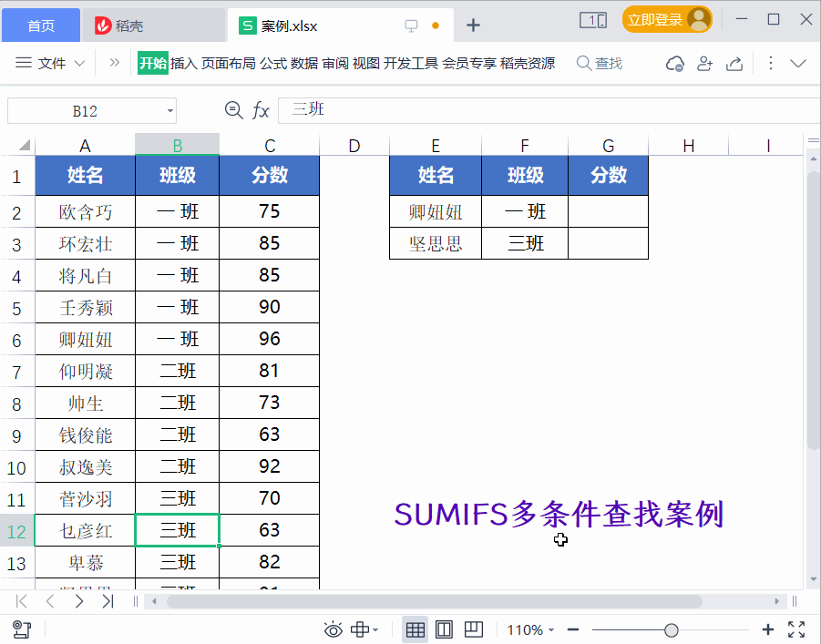
Task: Switch on page break preview view
Action: click(473, 629)
